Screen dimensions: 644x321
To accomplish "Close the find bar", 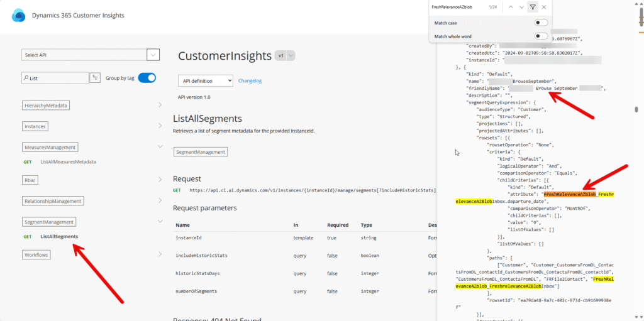I will point(544,7).
